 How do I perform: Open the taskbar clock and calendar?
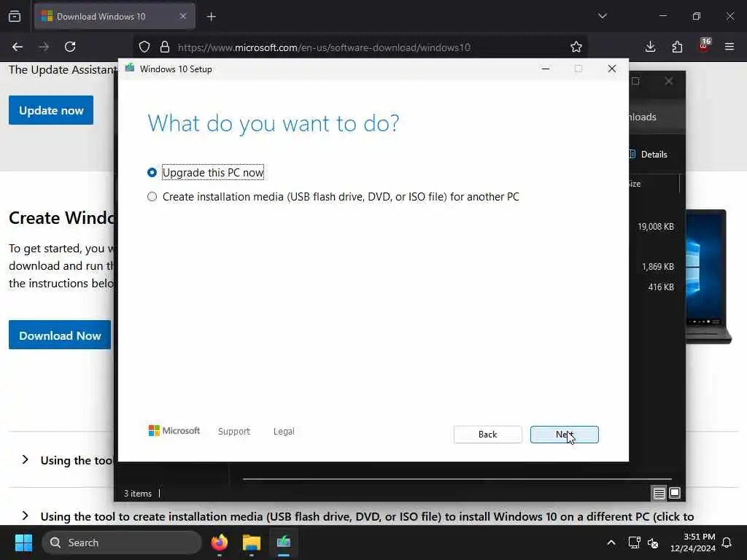point(693,542)
